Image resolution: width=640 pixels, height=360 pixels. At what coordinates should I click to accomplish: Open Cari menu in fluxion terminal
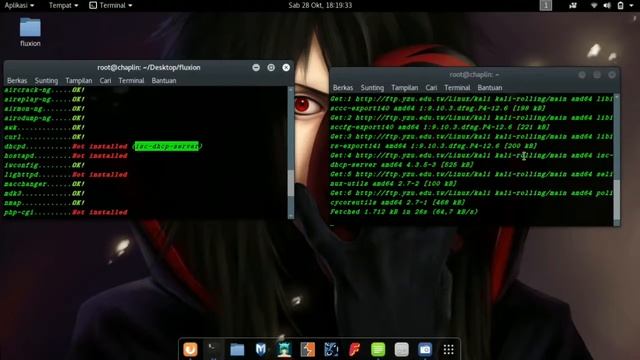105,80
